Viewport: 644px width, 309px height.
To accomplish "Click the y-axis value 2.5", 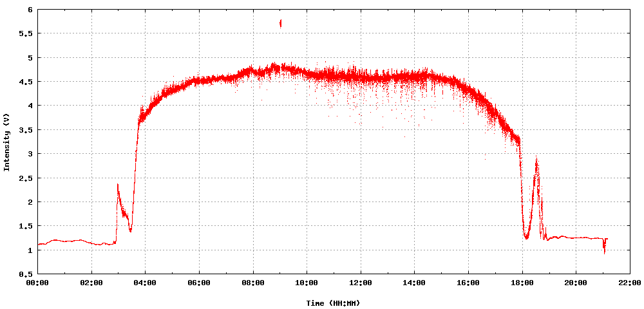I will click(x=26, y=178).
